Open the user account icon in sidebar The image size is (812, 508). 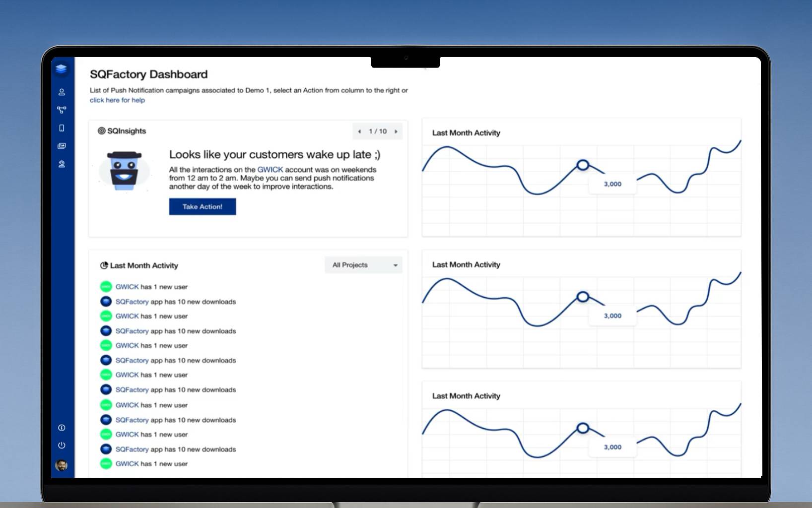(x=62, y=92)
